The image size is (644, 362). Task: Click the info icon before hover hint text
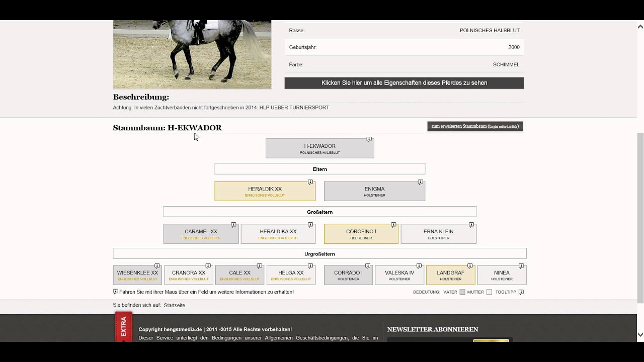(x=115, y=292)
